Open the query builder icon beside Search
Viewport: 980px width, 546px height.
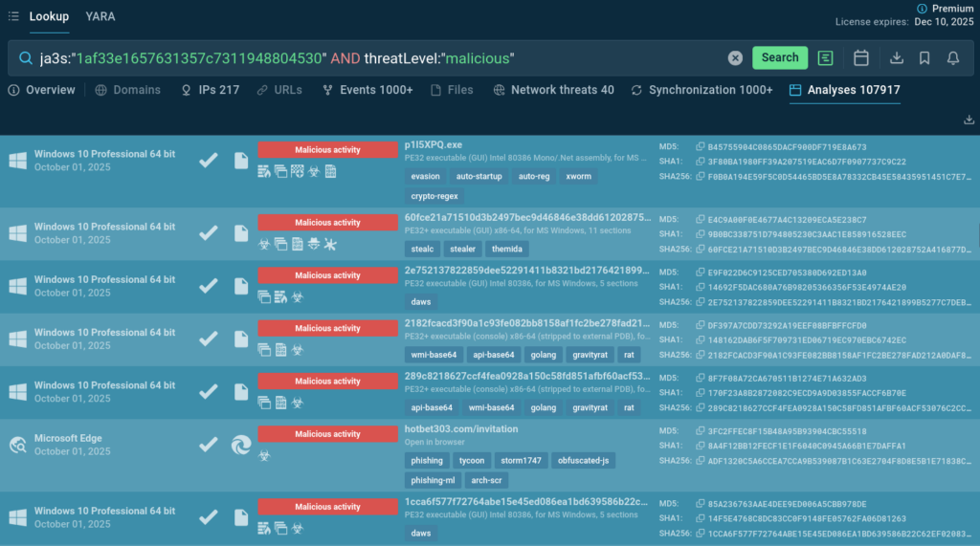click(x=825, y=58)
